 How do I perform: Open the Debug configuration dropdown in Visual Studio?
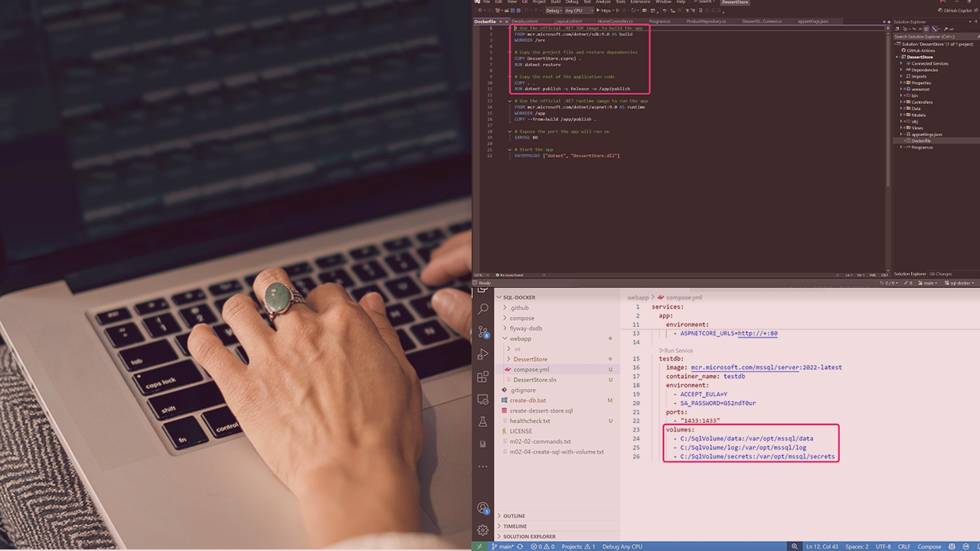pyautogui.click(x=554, y=11)
